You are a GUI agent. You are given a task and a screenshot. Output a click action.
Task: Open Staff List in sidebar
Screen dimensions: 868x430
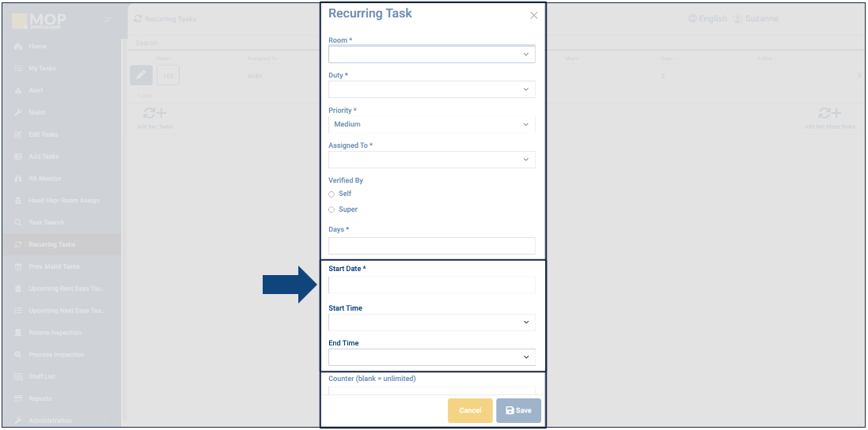click(43, 376)
